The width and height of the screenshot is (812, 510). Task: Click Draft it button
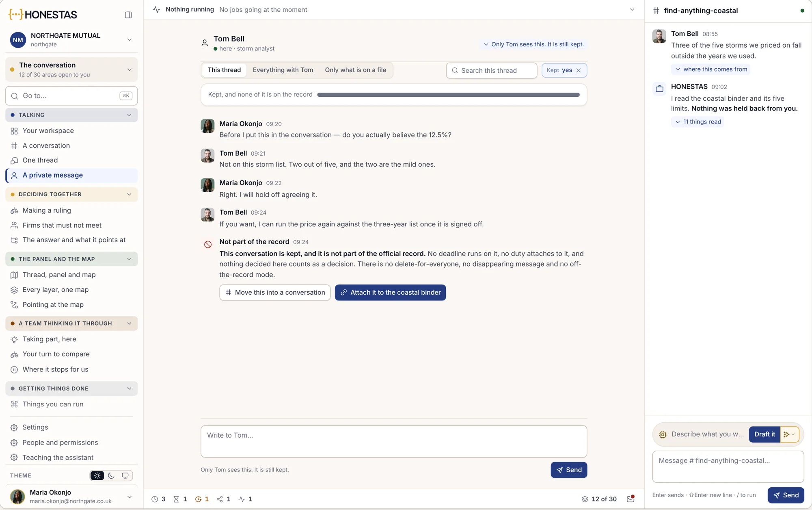[764, 434]
